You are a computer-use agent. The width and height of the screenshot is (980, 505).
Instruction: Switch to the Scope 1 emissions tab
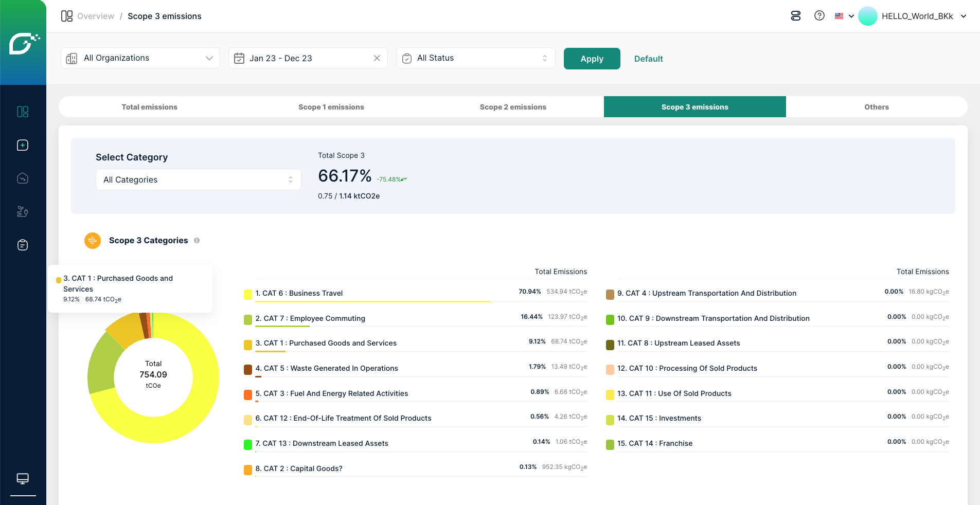331,107
